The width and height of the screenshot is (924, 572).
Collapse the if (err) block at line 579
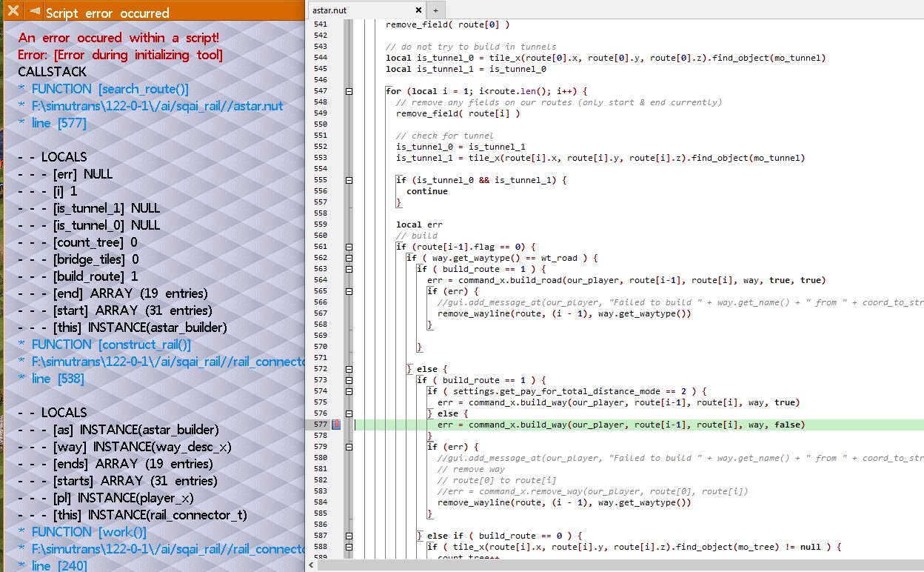349,447
